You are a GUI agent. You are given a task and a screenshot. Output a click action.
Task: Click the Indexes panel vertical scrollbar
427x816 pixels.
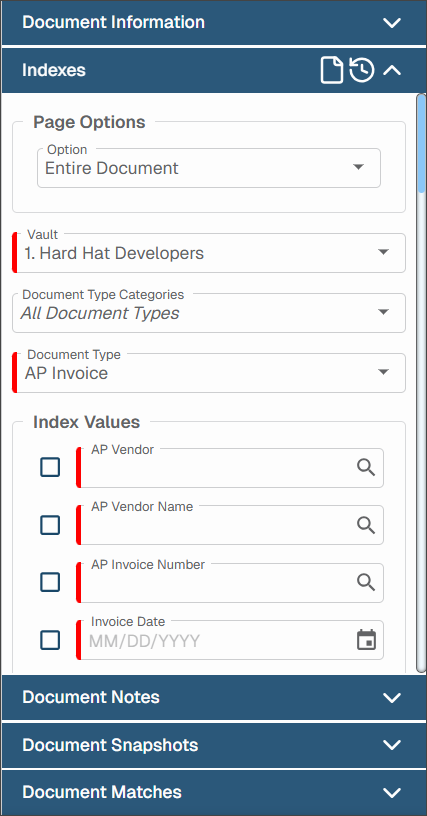(421, 383)
